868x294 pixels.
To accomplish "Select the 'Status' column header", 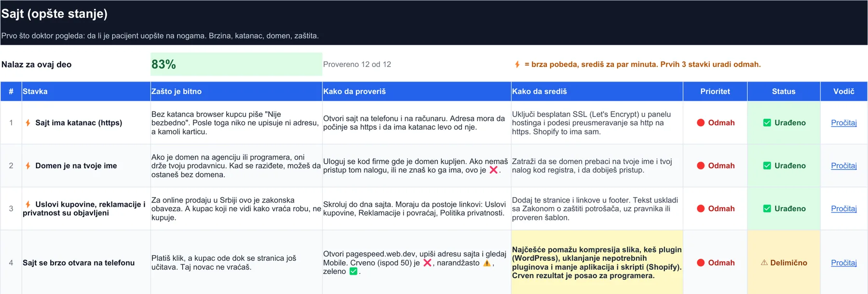I will (784, 92).
